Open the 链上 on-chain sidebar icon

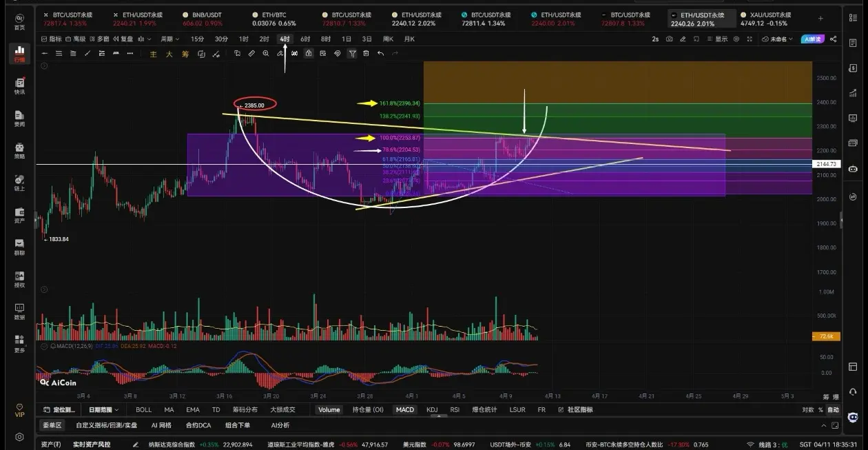[19, 183]
